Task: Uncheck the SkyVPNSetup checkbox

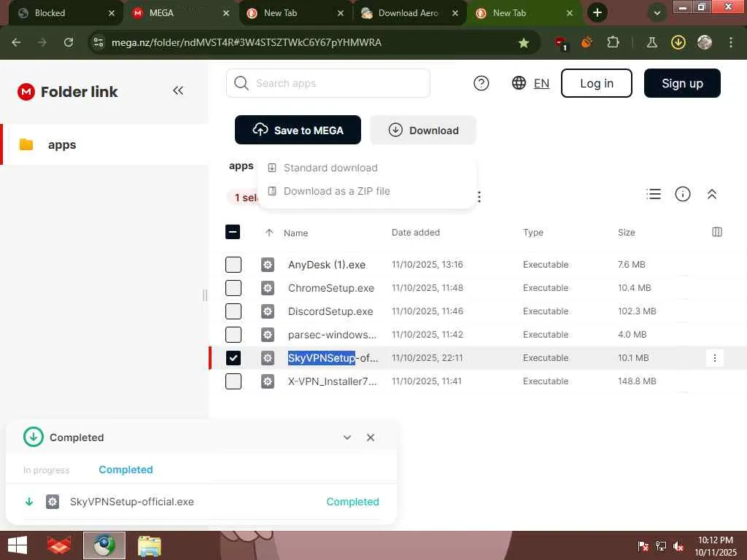Action: tap(233, 358)
